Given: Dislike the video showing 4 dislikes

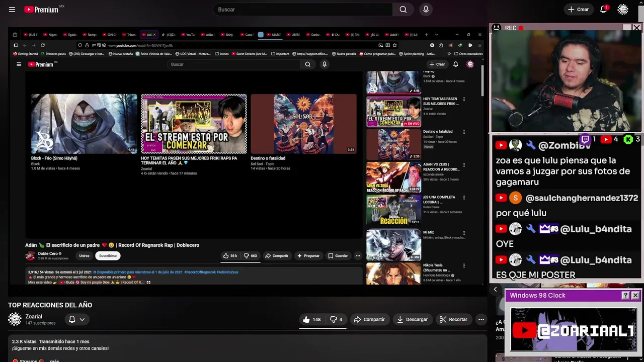Looking at the screenshot, I should (x=336, y=319).
